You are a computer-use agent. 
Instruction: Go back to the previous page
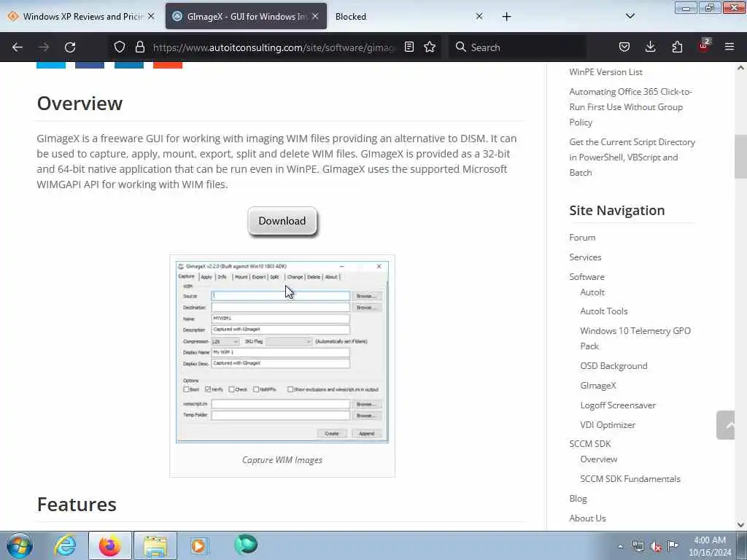pyautogui.click(x=18, y=47)
